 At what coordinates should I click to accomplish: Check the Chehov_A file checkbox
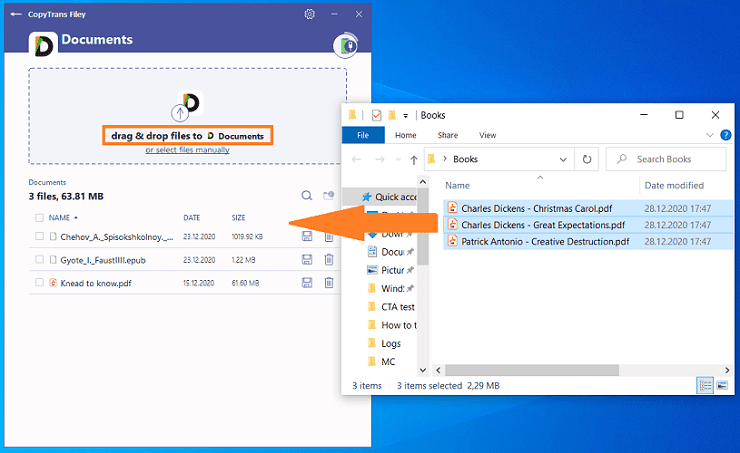[x=39, y=236]
